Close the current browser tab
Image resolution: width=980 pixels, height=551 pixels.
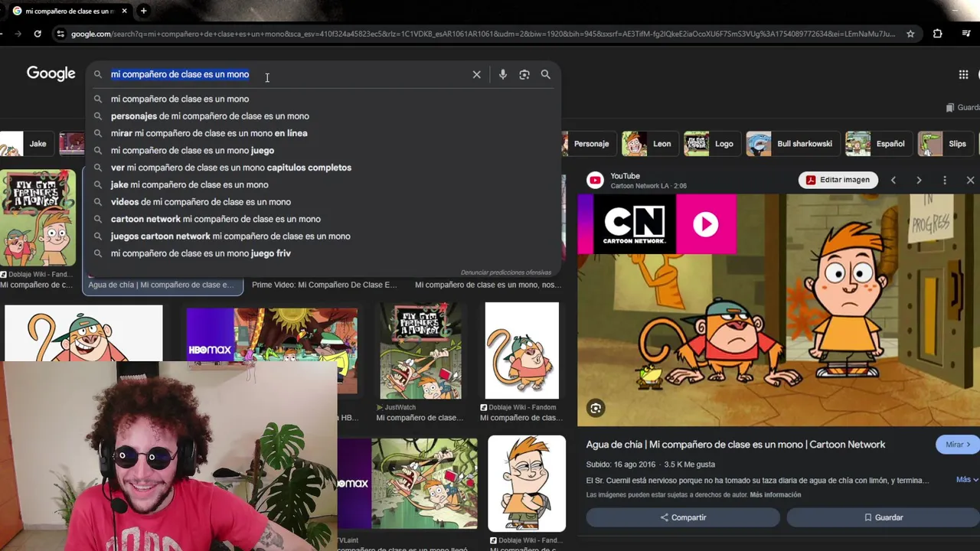click(124, 11)
